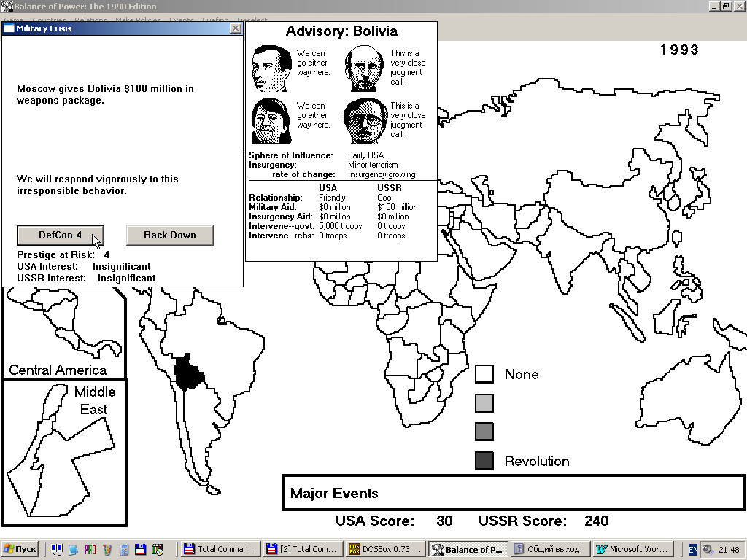Click the blue notepad quick launch icon
This screenshot has height=560, width=747.
click(x=73, y=550)
